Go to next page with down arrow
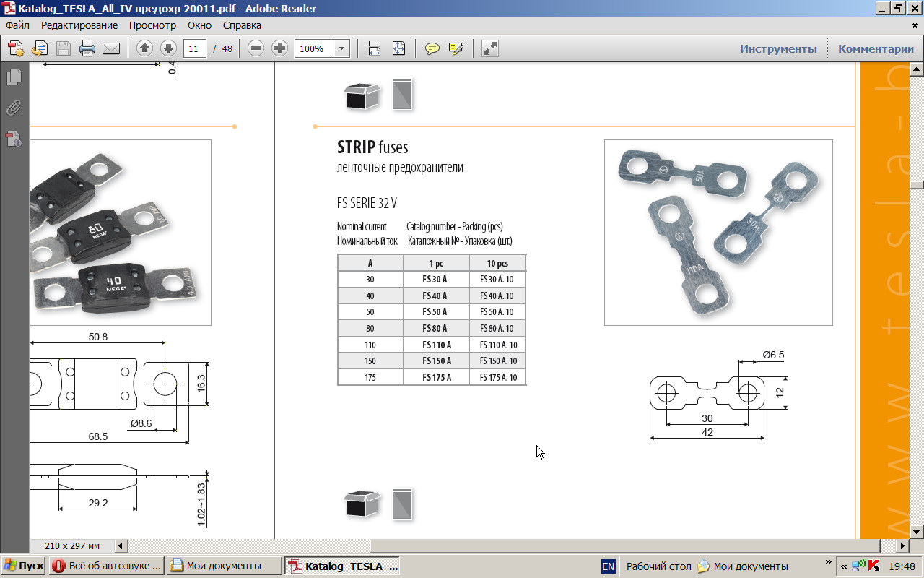This screenshot has height=578, width=924. pyautogui.click(x=168, y=48)
